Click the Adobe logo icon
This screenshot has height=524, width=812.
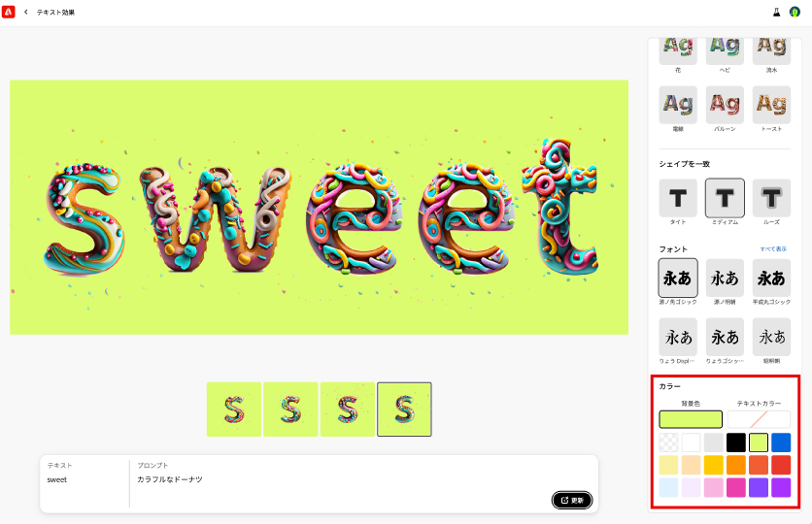pyautogui.click(x=9, y=12)
